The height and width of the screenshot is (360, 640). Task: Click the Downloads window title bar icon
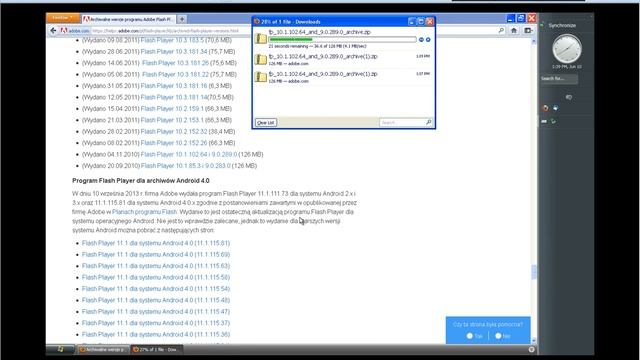click(x=257, y=22)
